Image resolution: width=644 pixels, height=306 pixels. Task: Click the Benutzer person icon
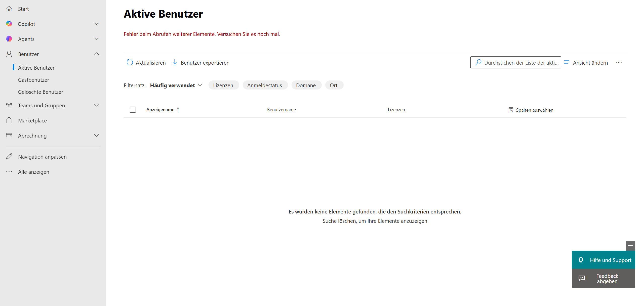(x=9, y=54)
